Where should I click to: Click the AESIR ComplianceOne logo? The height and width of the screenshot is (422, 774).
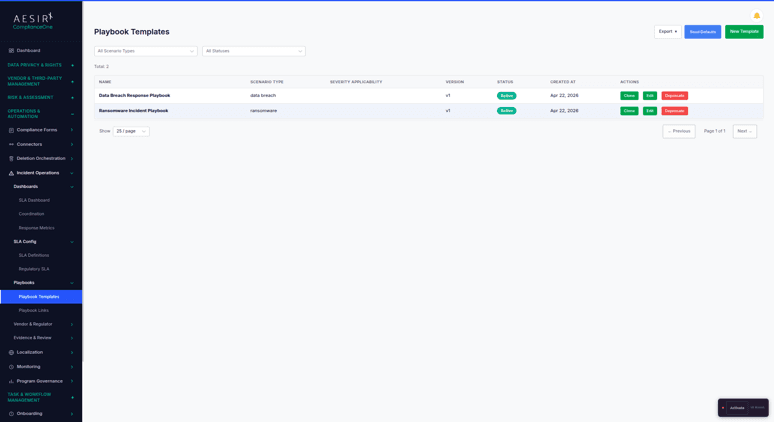33,21
